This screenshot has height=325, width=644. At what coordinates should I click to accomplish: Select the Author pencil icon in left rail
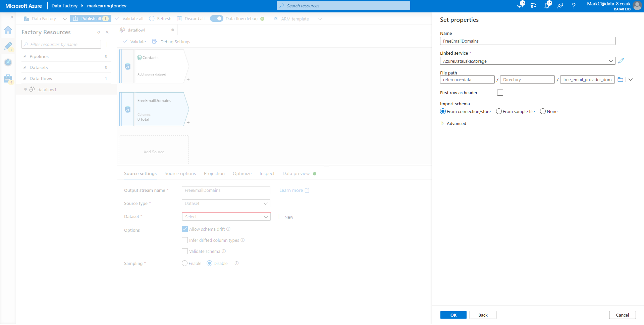(x=8, y=46)
